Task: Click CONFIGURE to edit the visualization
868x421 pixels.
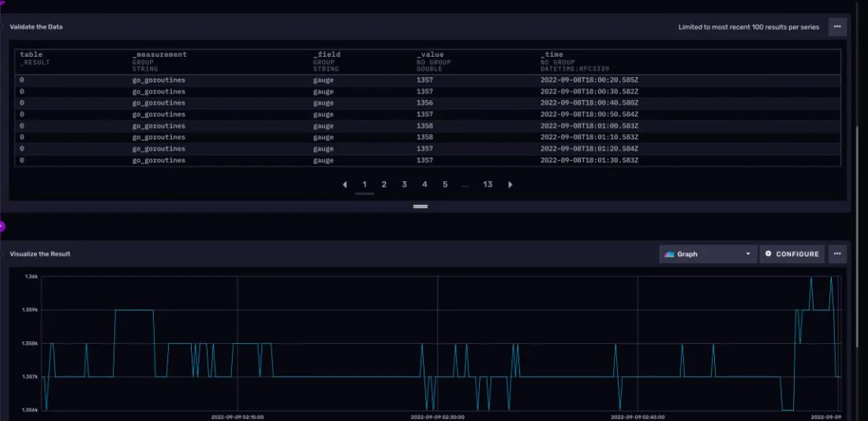Action: tap(791, 254)
